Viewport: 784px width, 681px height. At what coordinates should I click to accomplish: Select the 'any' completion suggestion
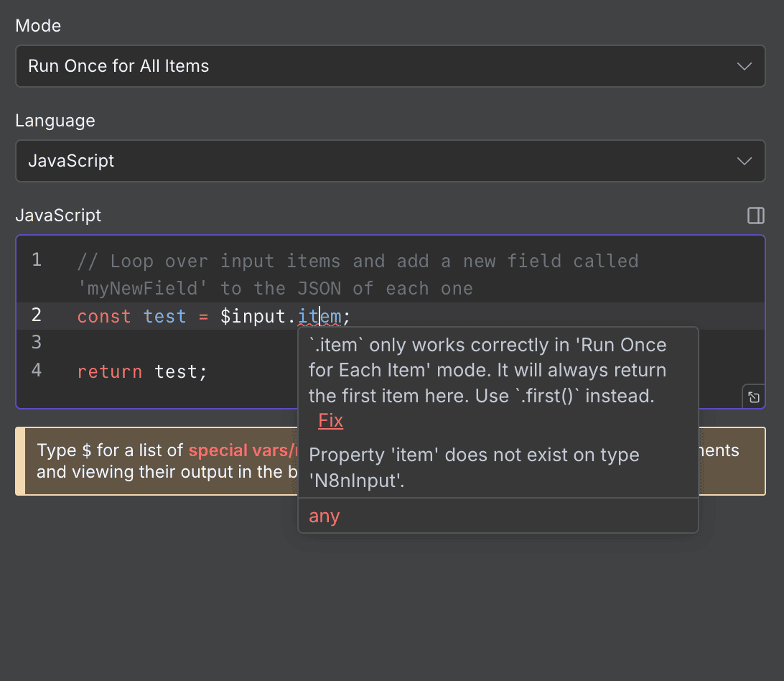click(x=324, y=516)
